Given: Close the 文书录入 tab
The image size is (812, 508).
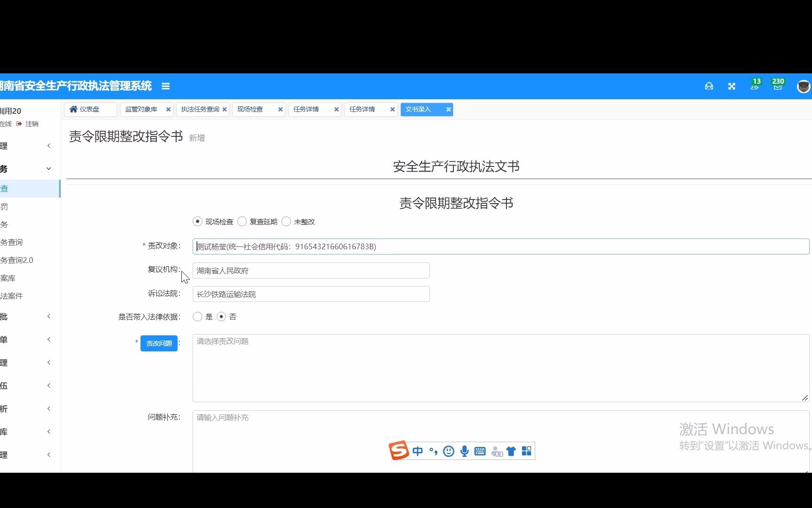Looking at the screenshot, I should (449, 110).
